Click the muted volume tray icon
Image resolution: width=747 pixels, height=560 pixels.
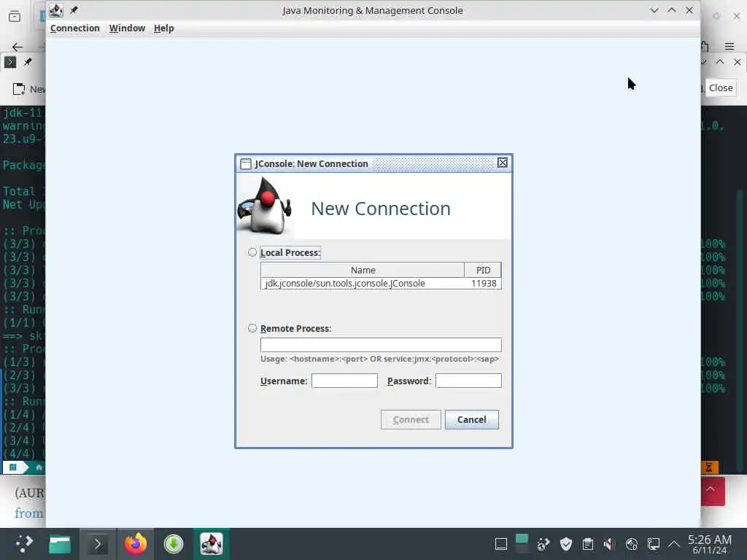pyautogui.click(x=609, y=544)
